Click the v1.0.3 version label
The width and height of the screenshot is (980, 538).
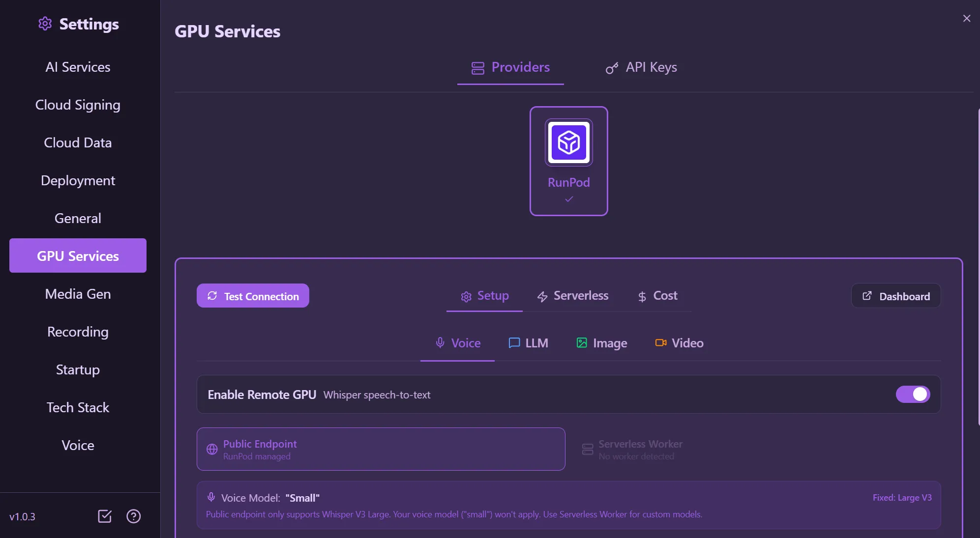coord(22,517)
